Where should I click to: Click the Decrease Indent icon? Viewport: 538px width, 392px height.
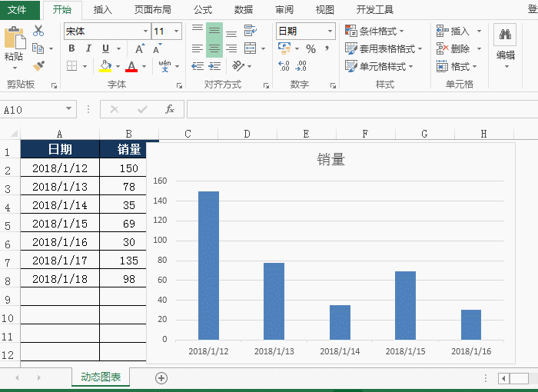(x=198, y=66)
